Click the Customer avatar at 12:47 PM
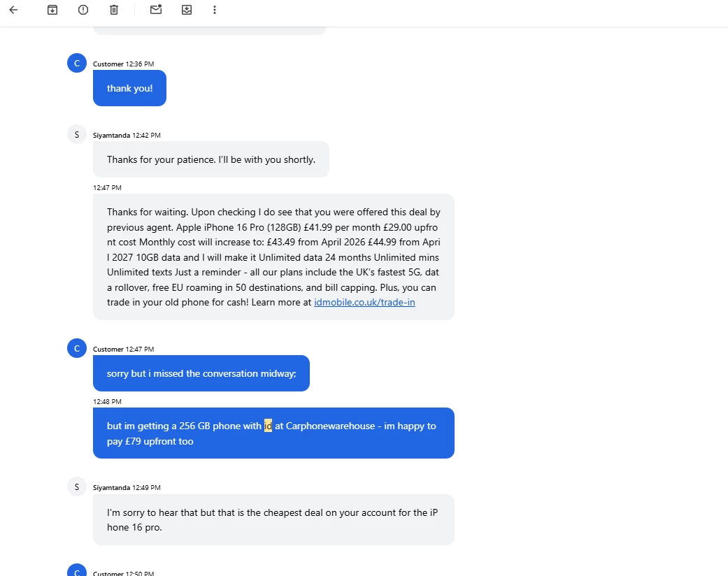 coord(77,348)
